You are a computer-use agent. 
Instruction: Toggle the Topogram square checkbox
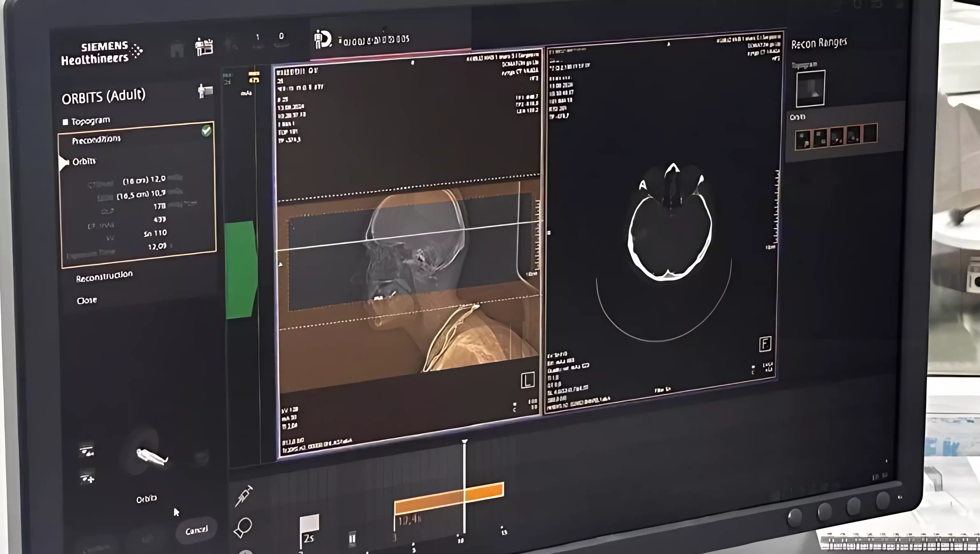(65, 122)
